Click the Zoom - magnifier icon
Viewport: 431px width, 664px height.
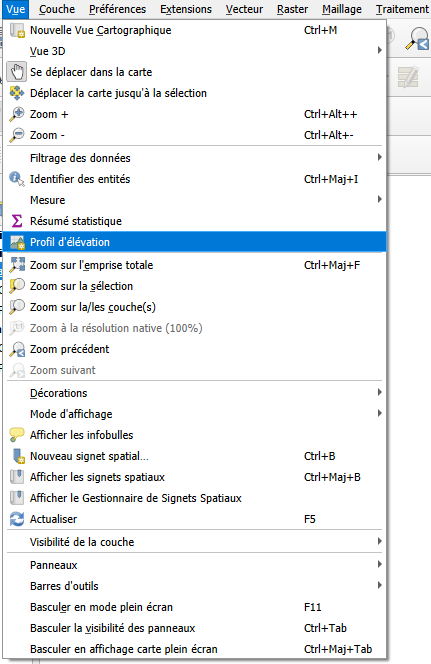tap(17, 135)
